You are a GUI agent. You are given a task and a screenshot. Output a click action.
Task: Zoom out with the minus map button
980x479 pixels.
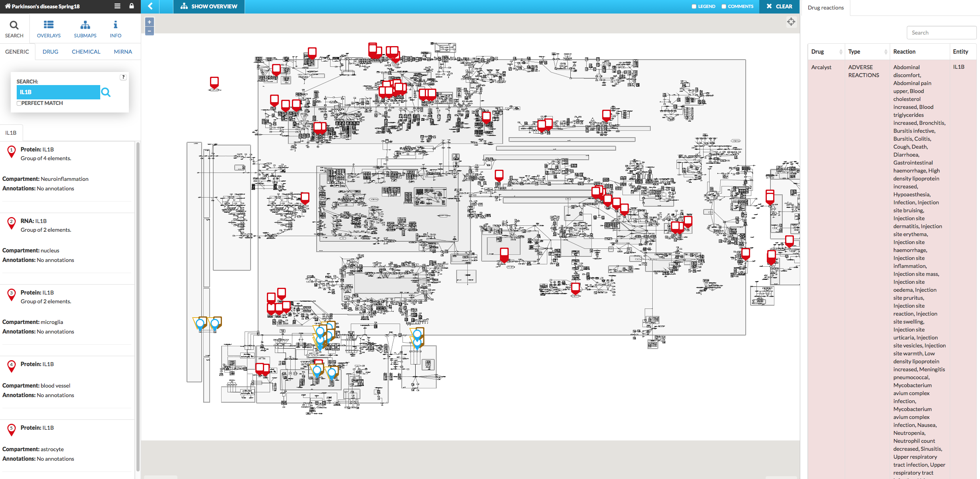(150, 31)
